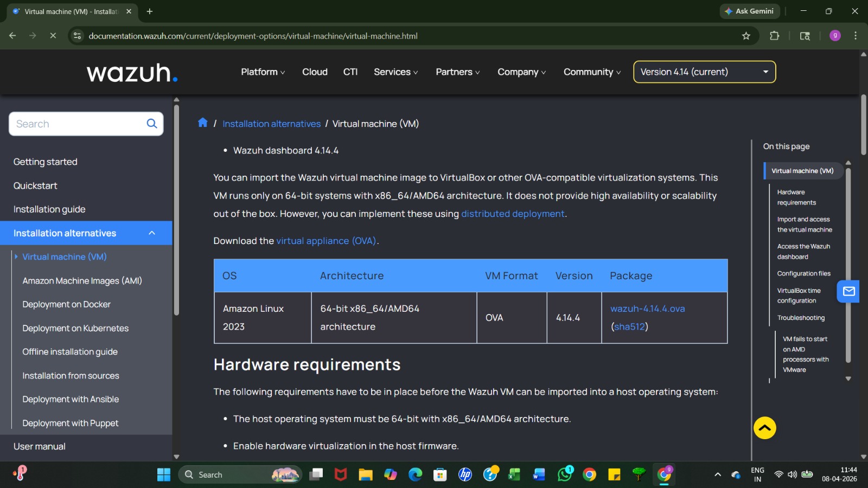Click the virtual appliance (OVA) link

[x=326, y=241]
